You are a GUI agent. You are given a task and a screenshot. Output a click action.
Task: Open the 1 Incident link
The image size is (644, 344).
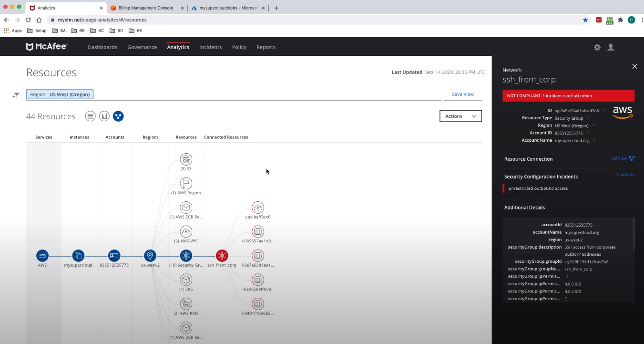click(x=625, y=175)
